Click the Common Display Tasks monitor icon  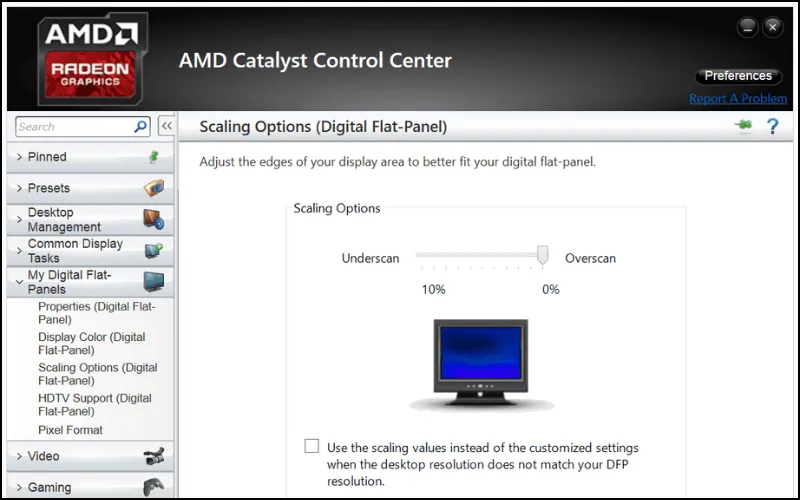pos(154,251)
